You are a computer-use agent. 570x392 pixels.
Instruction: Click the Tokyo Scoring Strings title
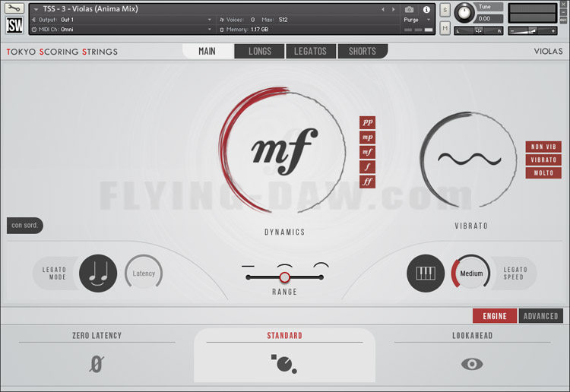tap(62, 52)
